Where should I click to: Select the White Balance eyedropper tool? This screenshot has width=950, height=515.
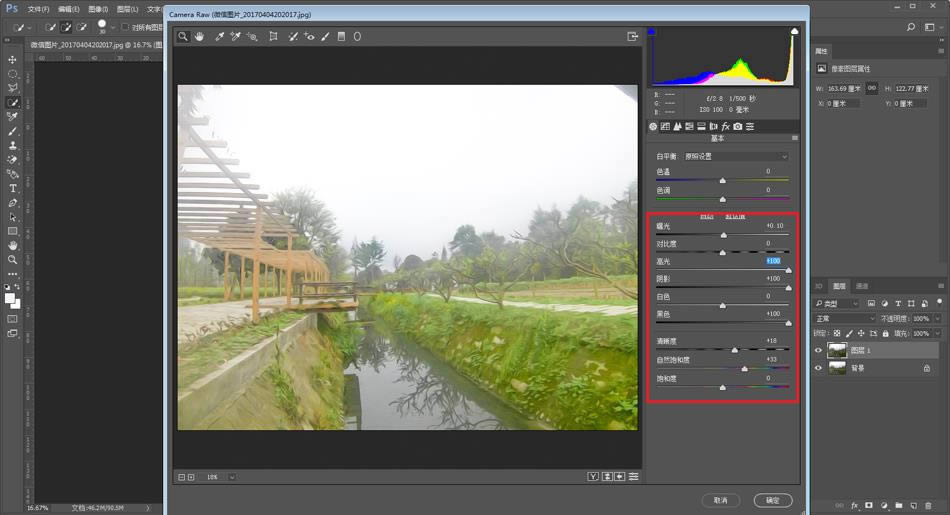219,37
